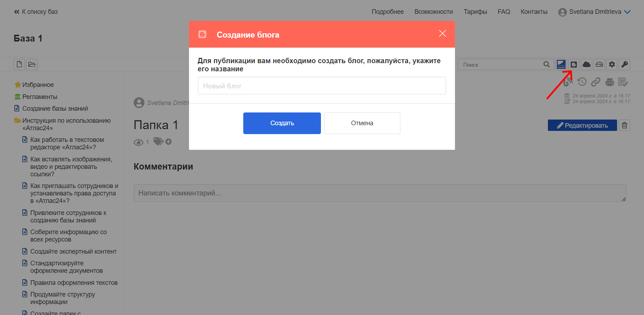This screenshot has height=315, width=644.
Task: Focus the Новый блог name field
Action: pyautogui.click(x=322, y=85)
